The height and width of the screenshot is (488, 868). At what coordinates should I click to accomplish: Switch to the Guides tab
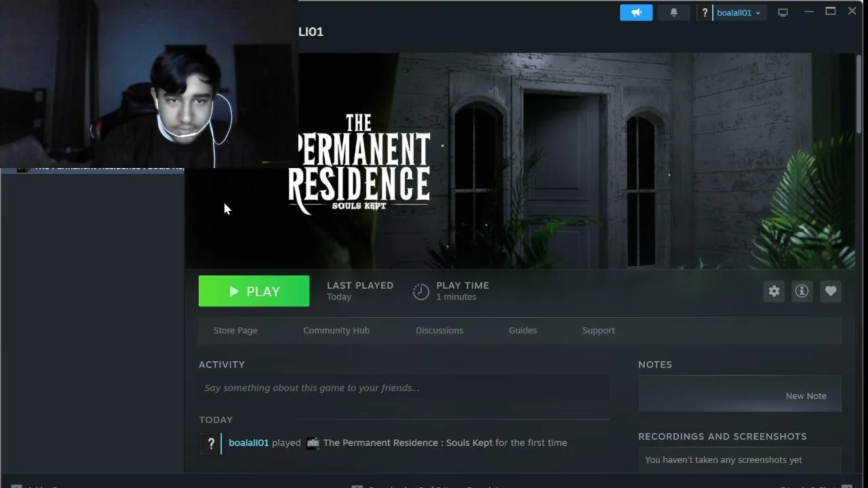pyautogui.click(x=523, y=330)
